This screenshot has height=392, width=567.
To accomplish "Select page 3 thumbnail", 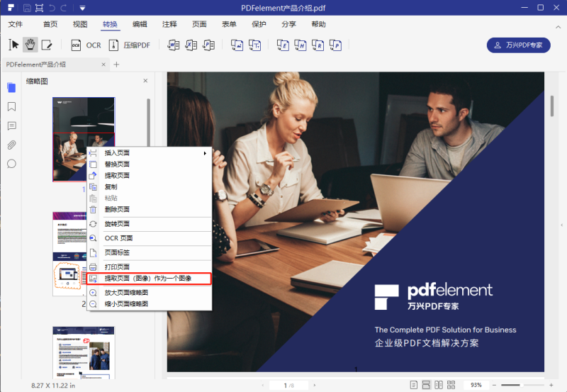I will coord(84,352).
